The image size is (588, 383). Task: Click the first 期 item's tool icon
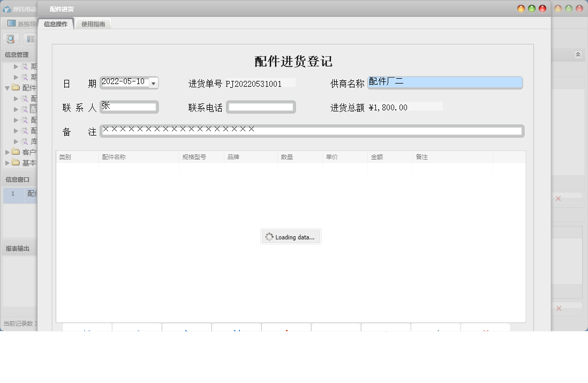[x=25, y=66]
